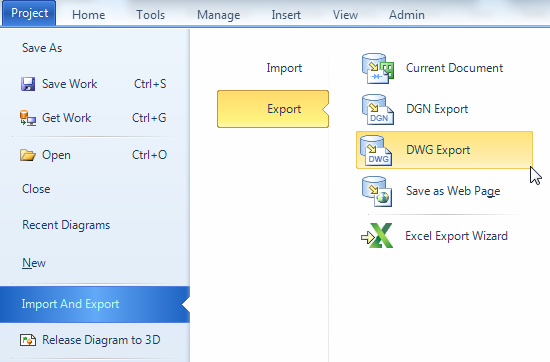Switch to the Tools tab

pos(150,15)
